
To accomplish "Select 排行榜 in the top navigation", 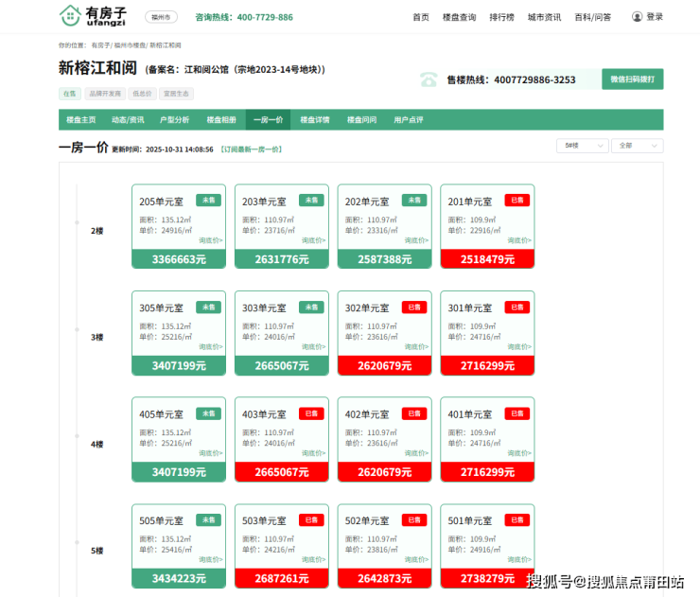I will coord(502,17).
